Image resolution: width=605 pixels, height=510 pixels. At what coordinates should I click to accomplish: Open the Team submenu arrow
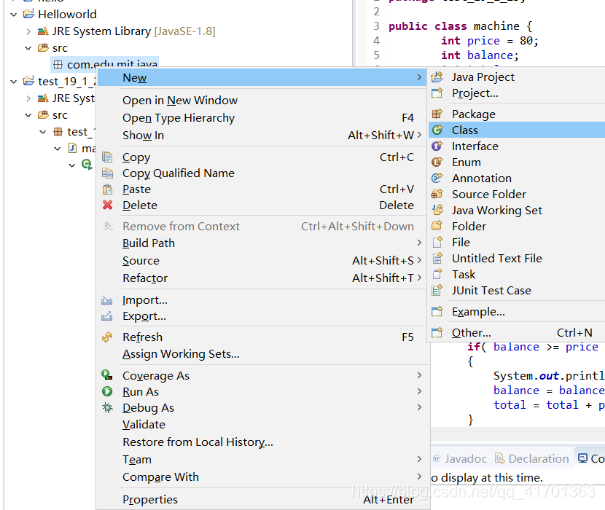419,459
